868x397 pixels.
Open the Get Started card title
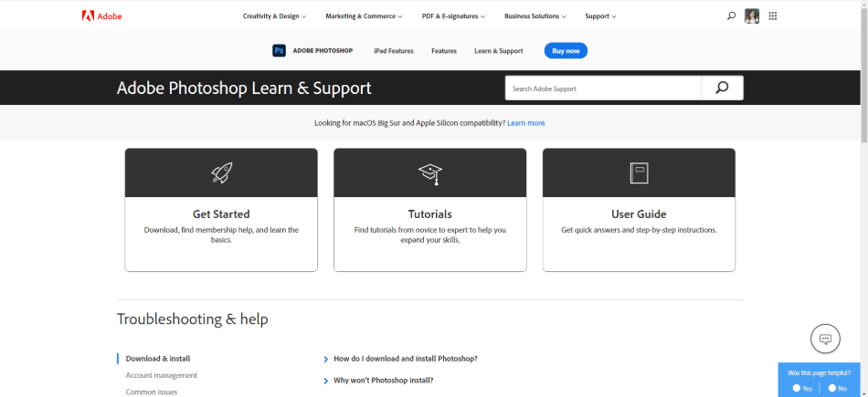tap(221, 214)
